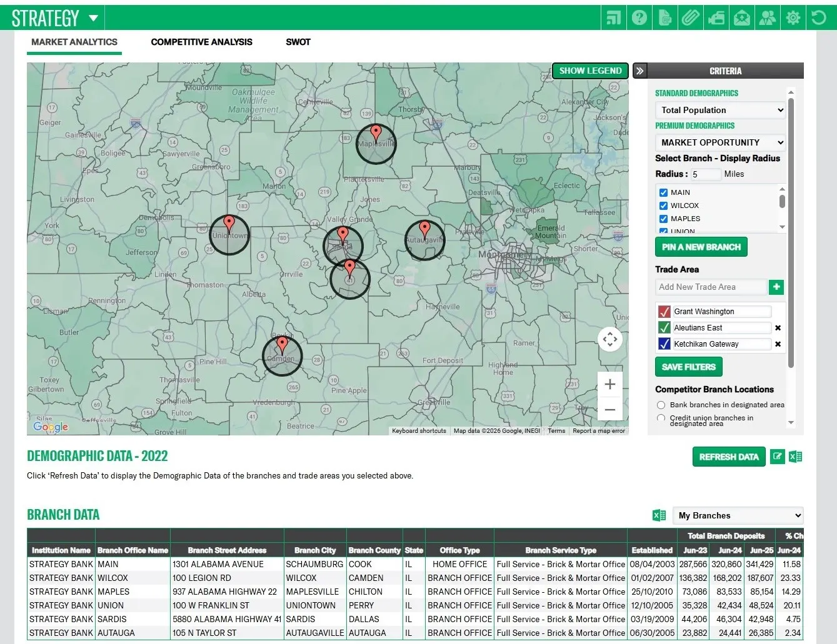The width and height of the screenshot is (837, 644).
Task: Collapse the Criteria panel with double-chevron icon
Action: click(x=640, y=71)
